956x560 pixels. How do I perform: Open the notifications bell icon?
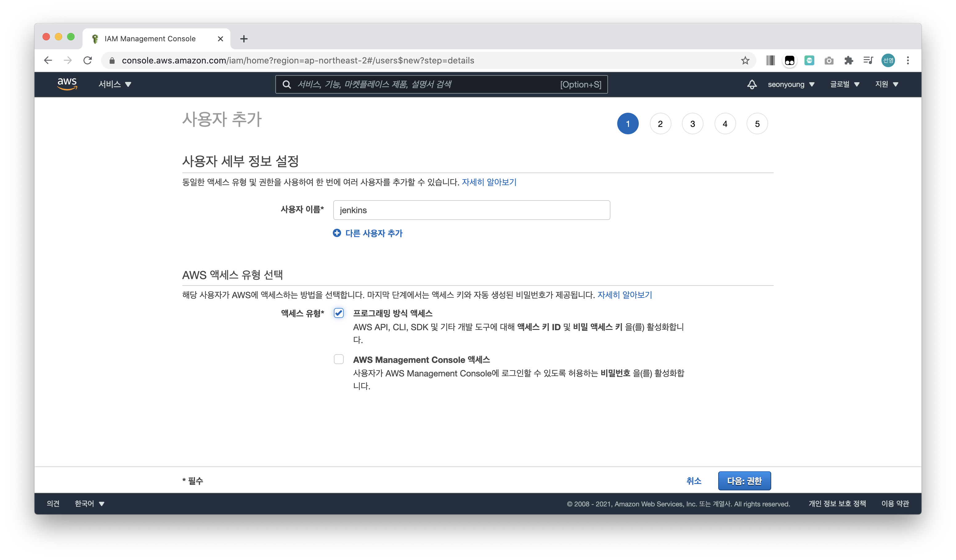751,84
